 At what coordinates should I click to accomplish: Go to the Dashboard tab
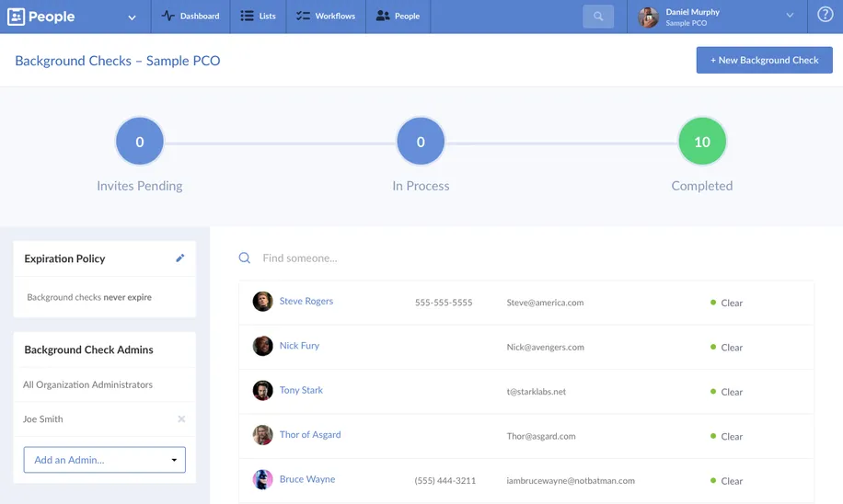191,17
